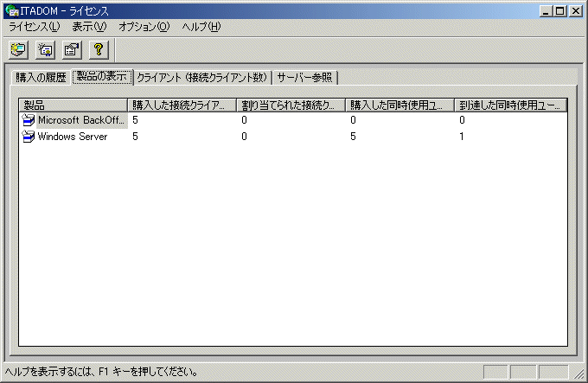The width and height of the screenshot is (588, 383).
Task: Sort by the 割り当てられた接続ク... column header
Action: [291, 105]
